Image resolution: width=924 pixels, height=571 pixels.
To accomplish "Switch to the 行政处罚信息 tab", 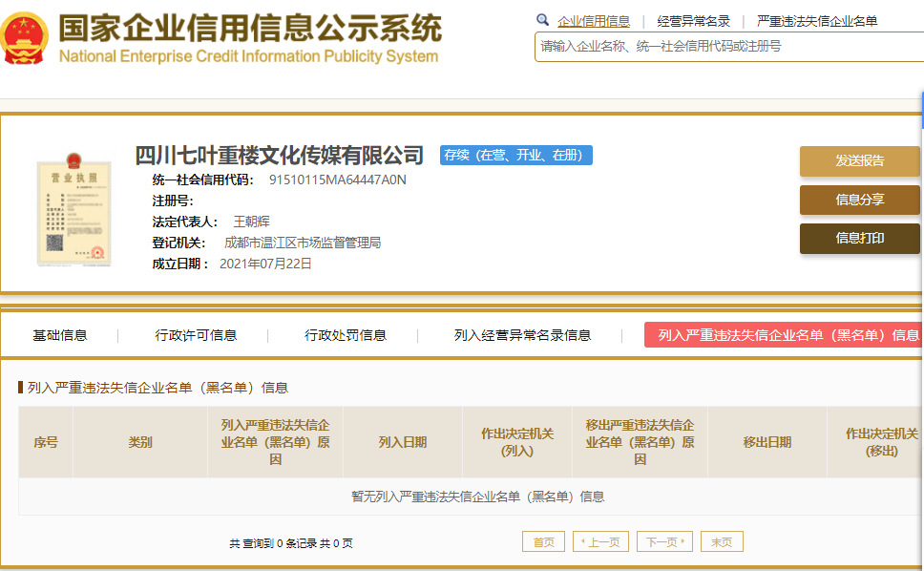I will 346,335.
